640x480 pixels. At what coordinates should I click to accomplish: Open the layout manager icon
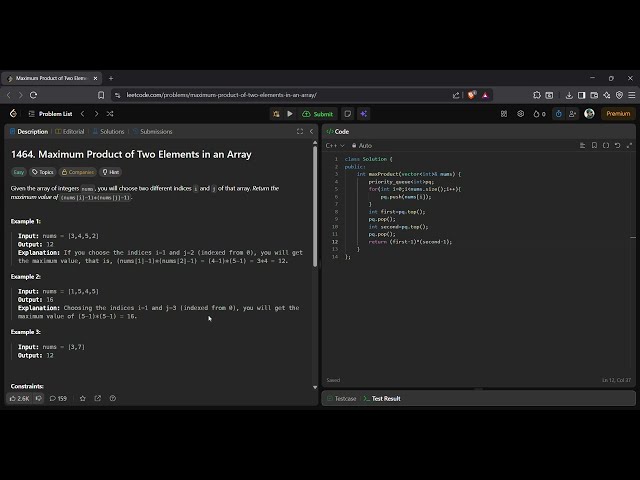click(504, 114)
